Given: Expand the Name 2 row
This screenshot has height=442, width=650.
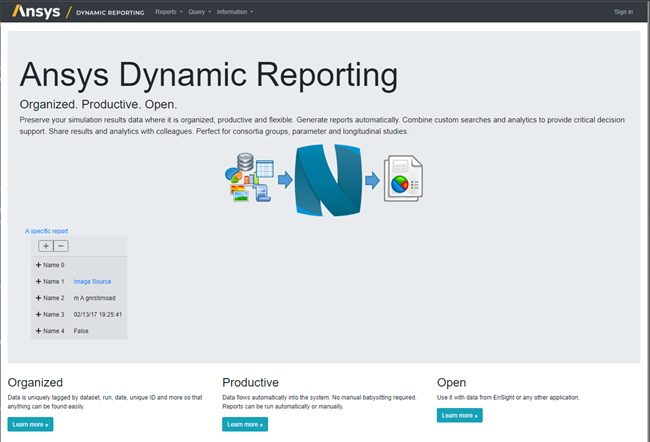Looking at the screenshot, I should [x=38, y=298].
